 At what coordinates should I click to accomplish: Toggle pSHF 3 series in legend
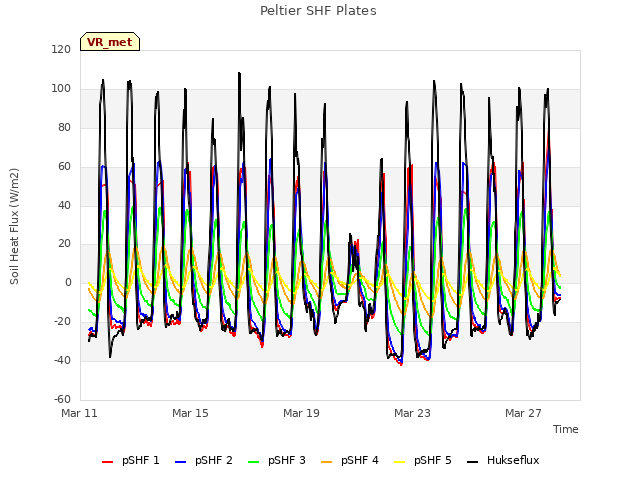point(277,460)
